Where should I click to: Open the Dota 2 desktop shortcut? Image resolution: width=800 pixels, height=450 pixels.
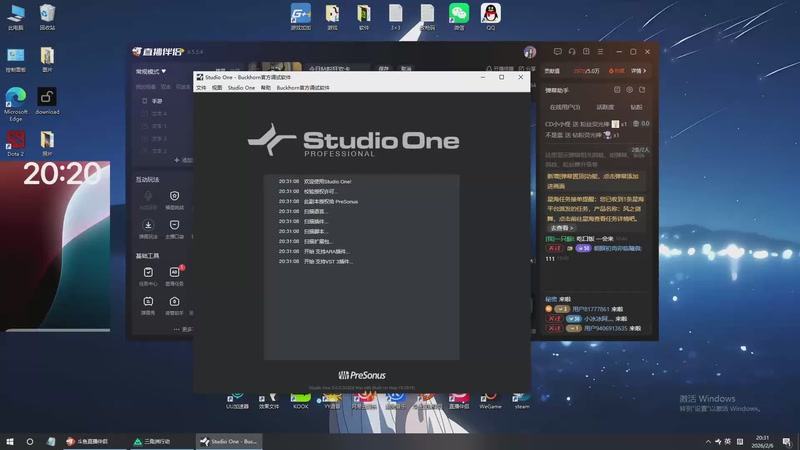point(16,143)
